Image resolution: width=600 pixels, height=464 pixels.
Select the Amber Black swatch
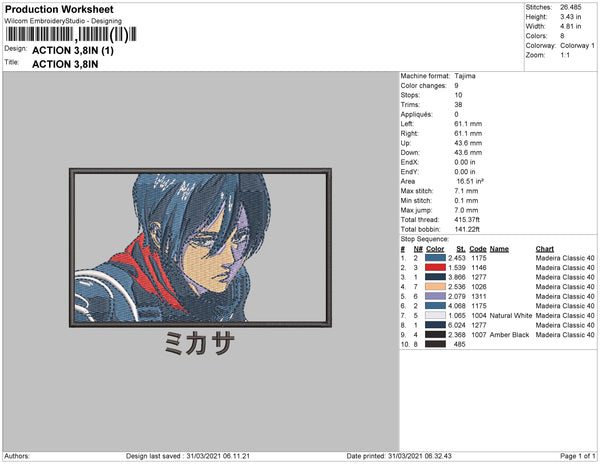(x=435, y=335)
